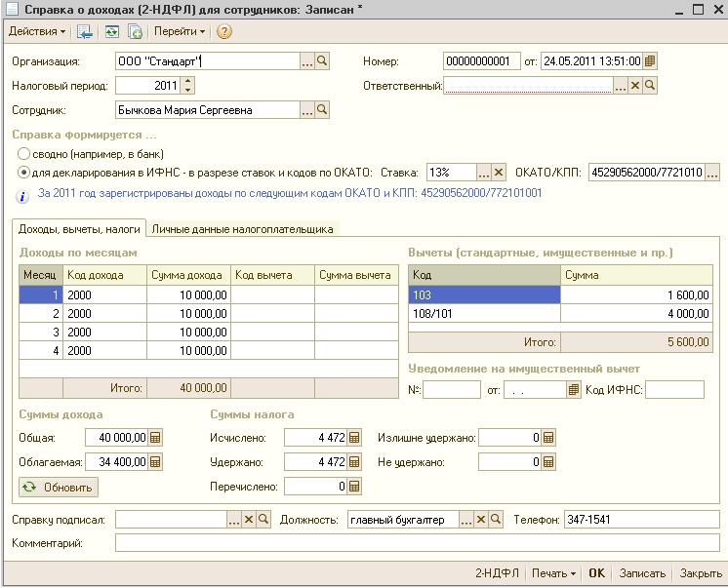728x588 pixels.
Task: Click the copy document toolbar icon
Action: point(135,31)
